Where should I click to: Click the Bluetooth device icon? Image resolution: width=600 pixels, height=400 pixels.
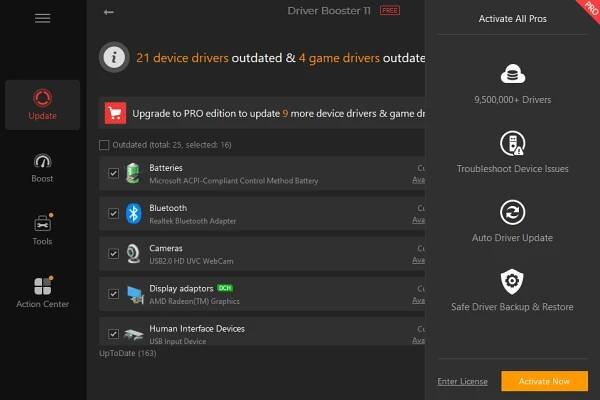(133, 214)
